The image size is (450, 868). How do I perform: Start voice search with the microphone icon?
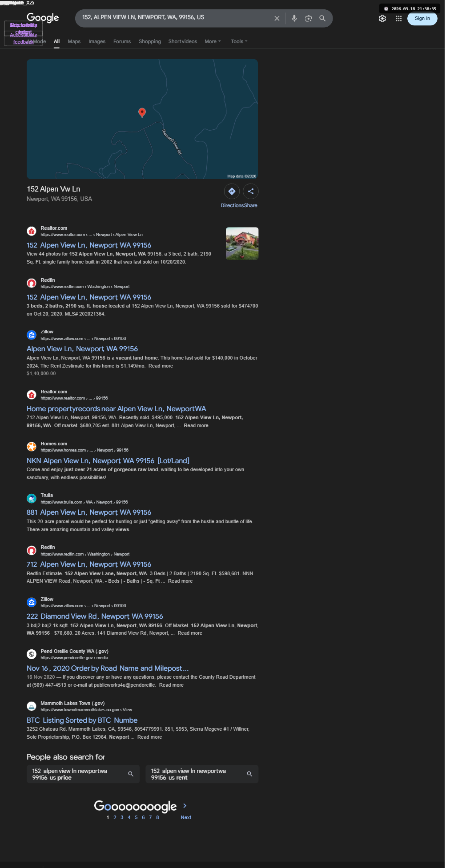coord(294,18)
